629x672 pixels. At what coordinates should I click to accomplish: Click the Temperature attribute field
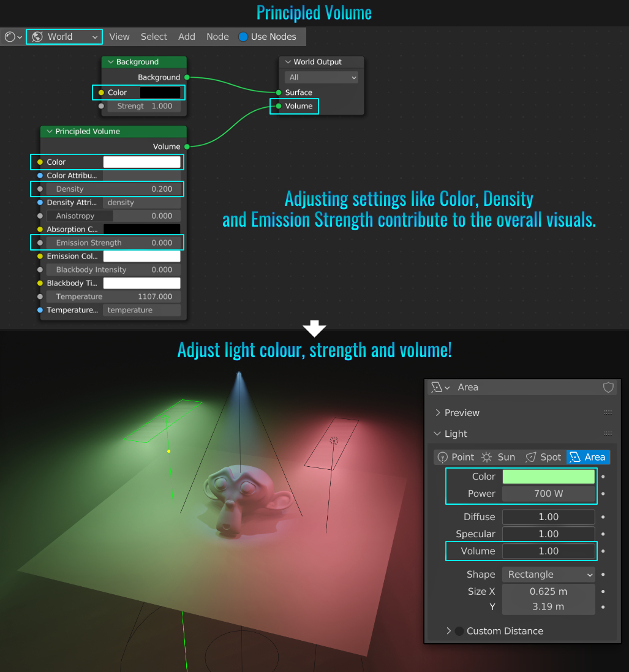pyautogui.click(x=142, y=310)
